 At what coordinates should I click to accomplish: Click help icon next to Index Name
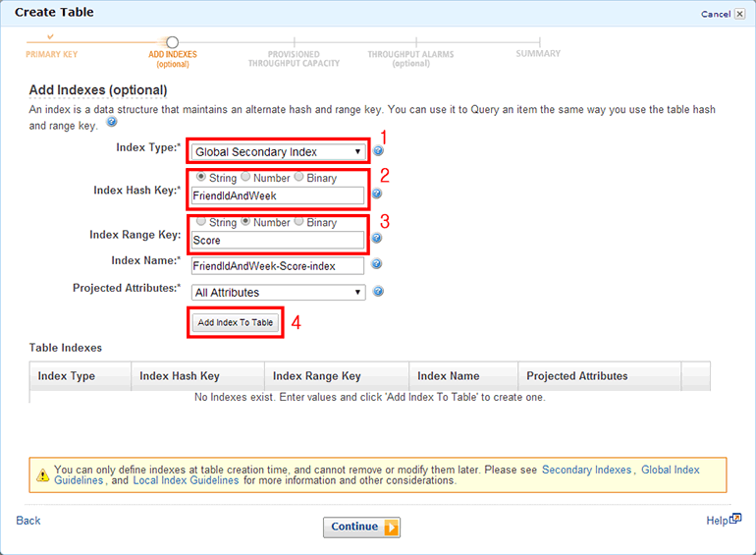pyautogui.click(x=377, y=264)
